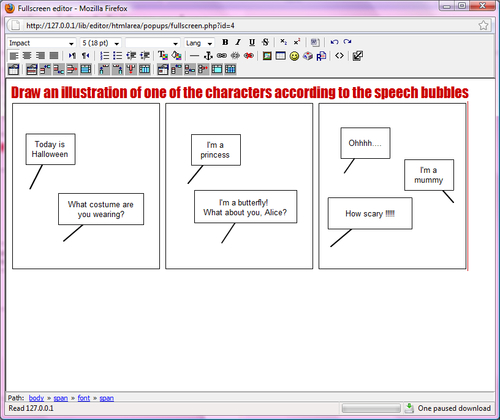Insert a web link

(x=222, y=56)
